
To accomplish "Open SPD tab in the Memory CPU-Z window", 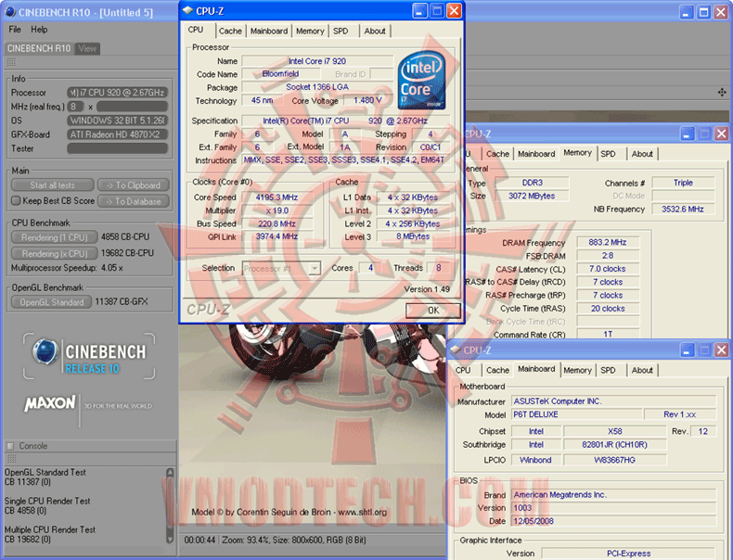I will [x=608, y=154].
